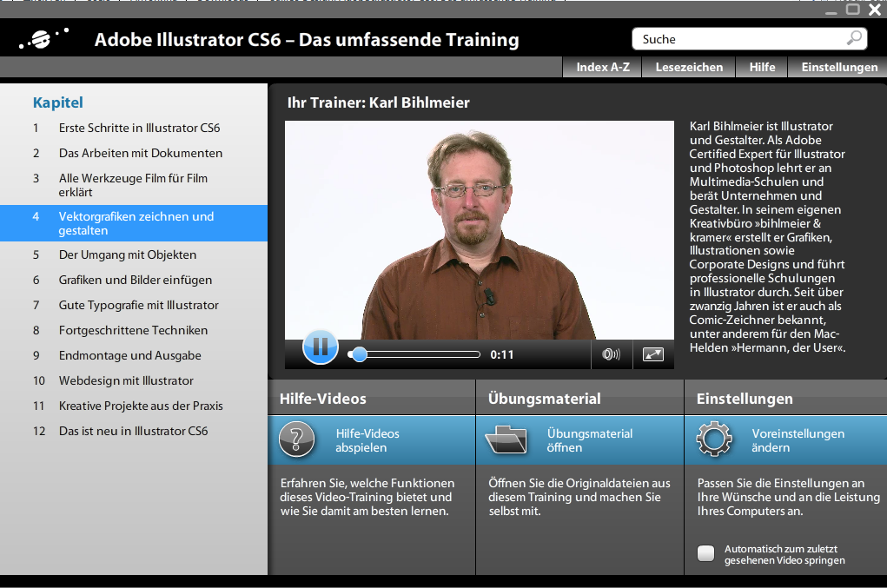Click the trainer video frame
Screen dimensions: 887x588
(x=480, y=230)
